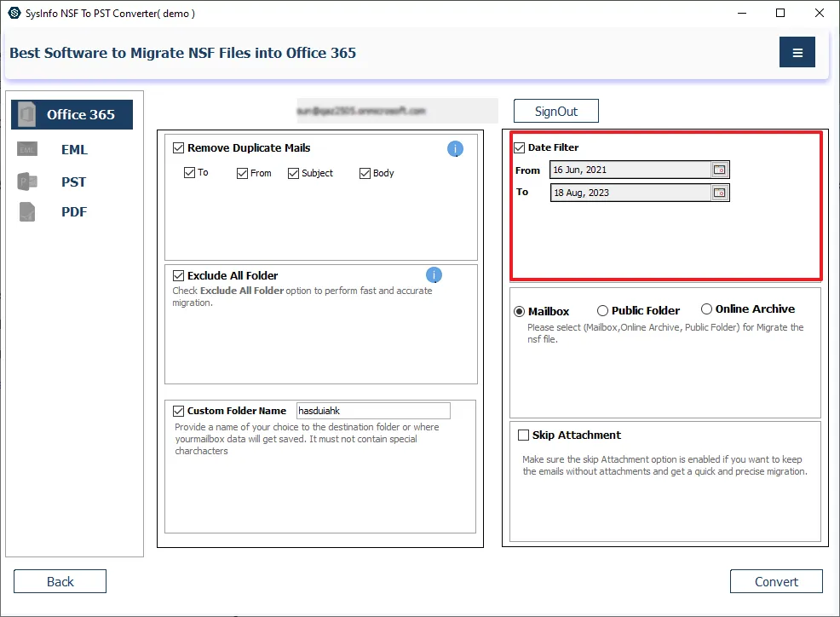
Task: Choose the PST format icon
Action: click(x=27, y=182)
